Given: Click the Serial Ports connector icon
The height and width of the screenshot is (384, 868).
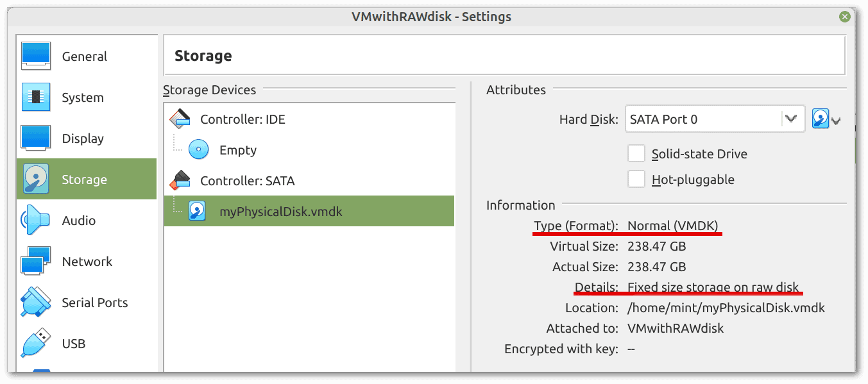Looking at the screenshot, I should tap(36, 303).
